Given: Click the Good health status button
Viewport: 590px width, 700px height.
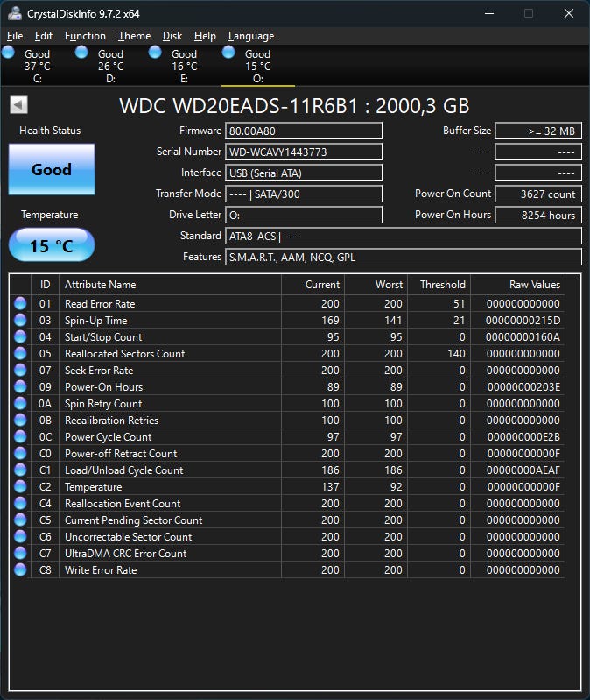Looking at the screenshot, I should [52, 169].
